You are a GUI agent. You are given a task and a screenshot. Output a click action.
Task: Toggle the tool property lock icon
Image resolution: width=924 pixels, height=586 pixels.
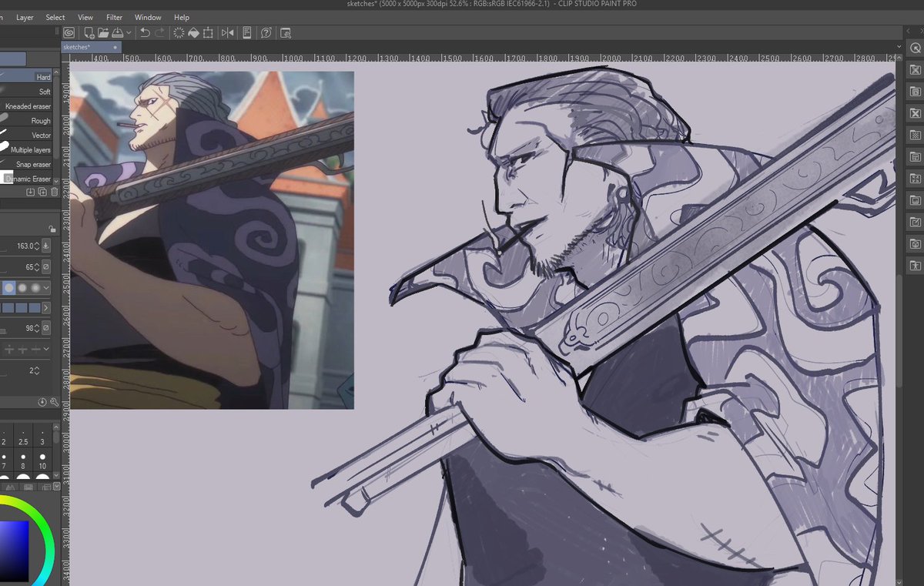(52, 229)
